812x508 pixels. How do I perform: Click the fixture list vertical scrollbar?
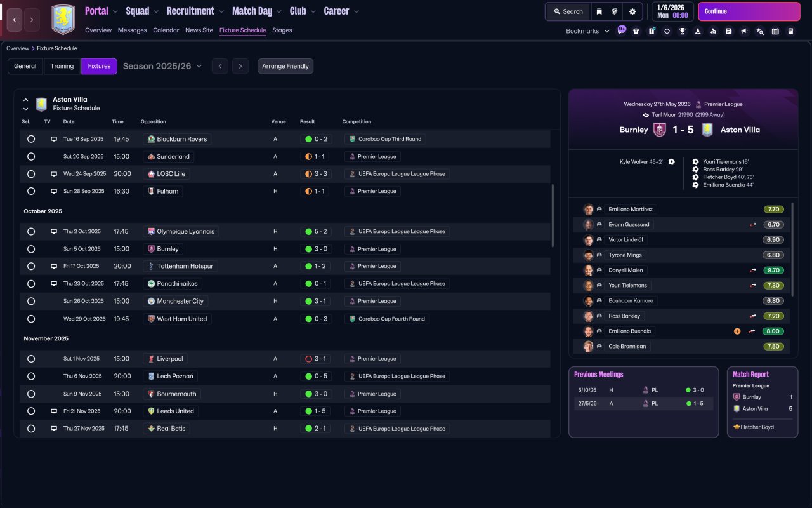tap(553, 216)
